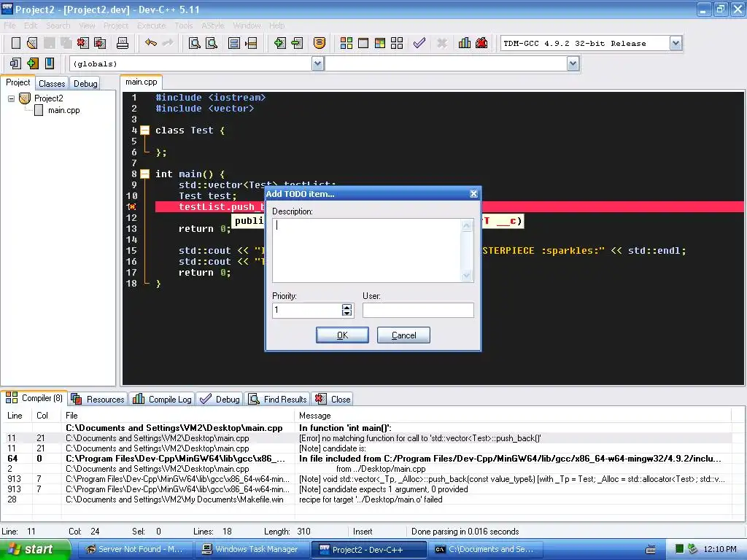Open the Tools menu
Image resolution: width=747 pixels, height=560 pixels.
(x=183, y=26)
